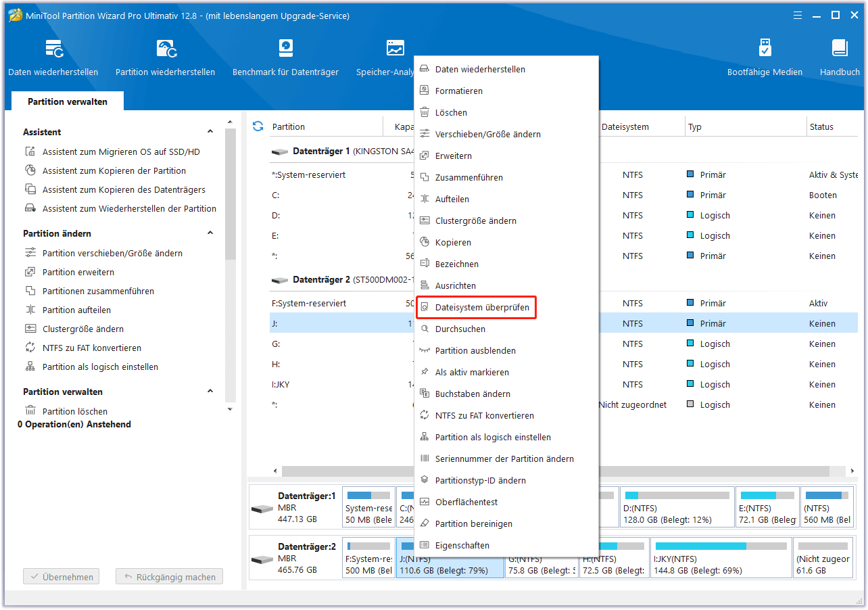Select Clustergröße ändern in sidebar
This screenshot has height=610, width=868.
(x=83, y=329)
